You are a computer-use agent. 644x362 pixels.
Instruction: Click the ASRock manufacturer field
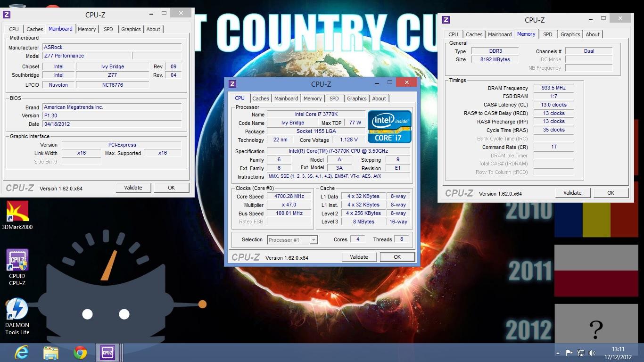coord(112,47)
